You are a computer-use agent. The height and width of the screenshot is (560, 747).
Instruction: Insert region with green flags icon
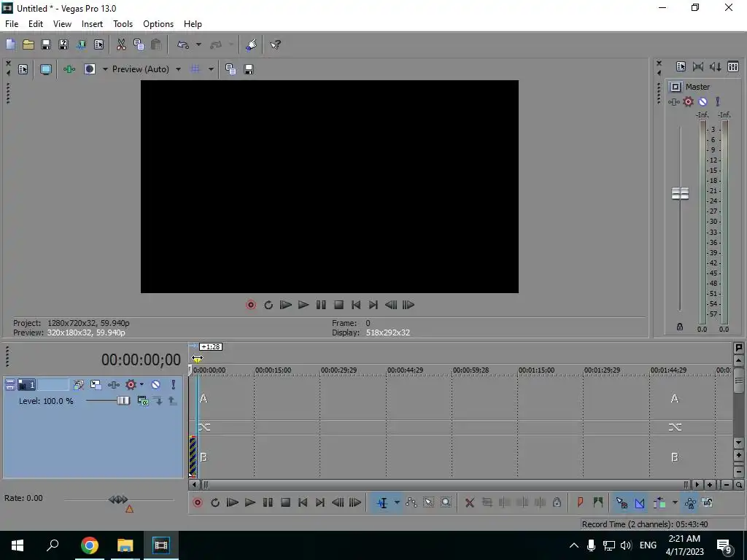[x=598, y=502]
